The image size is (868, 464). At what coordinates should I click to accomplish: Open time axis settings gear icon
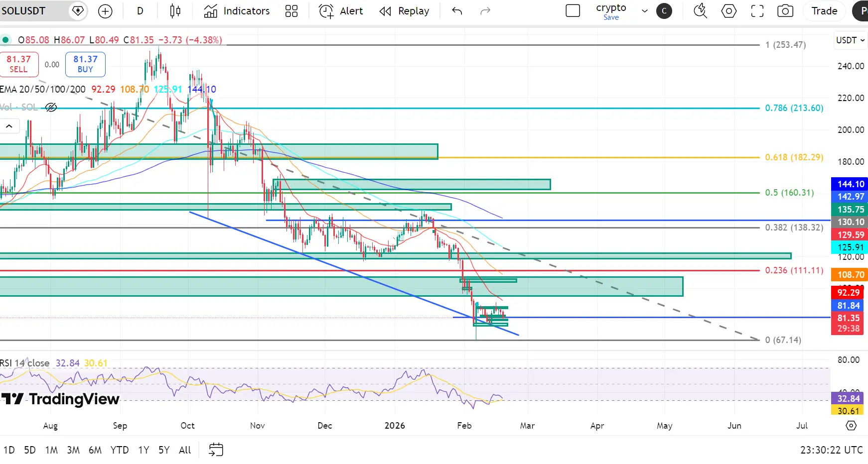[x=851, y=426]
